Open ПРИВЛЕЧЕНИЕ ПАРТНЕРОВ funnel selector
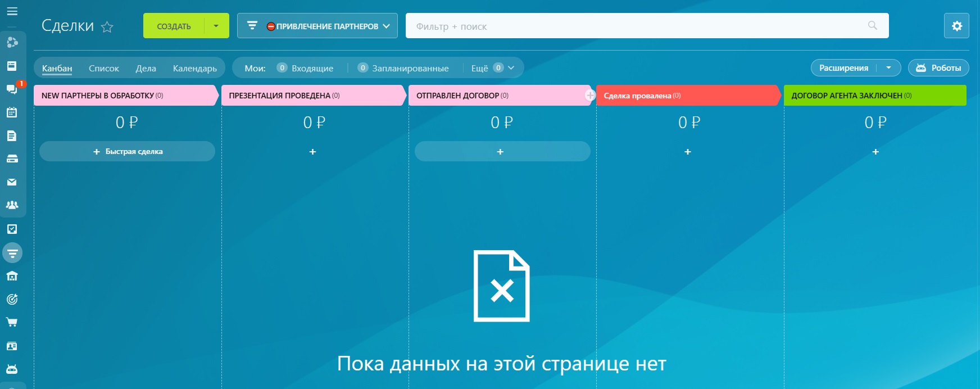980x389 pixels. pos(317,26)
